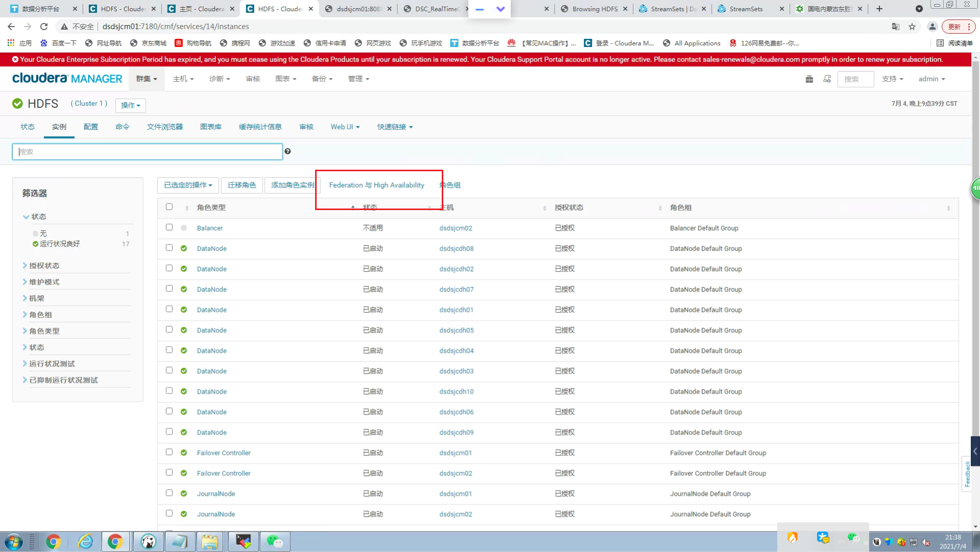Open the 快速链接 dropdown
The image size is (980, 552).
395,127
